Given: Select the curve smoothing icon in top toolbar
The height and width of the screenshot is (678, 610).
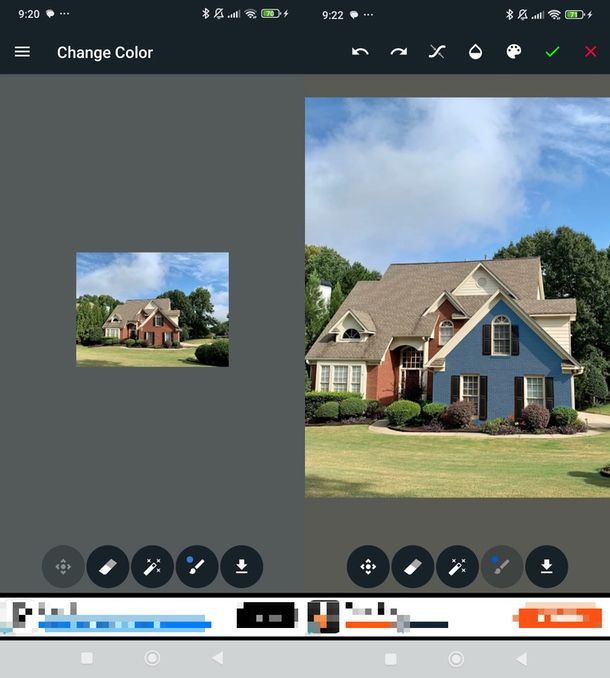Looking at the screenshot, I should pos(437,52).
